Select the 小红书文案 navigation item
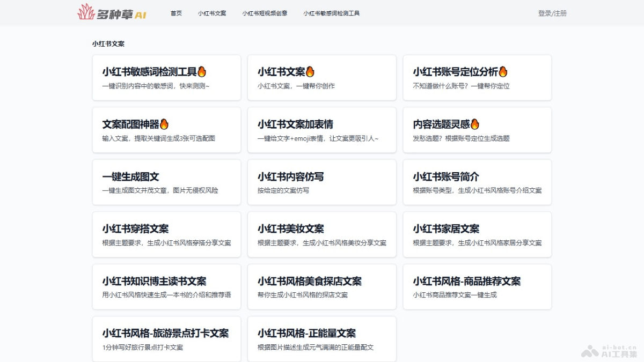 click(x=213, y=13)
